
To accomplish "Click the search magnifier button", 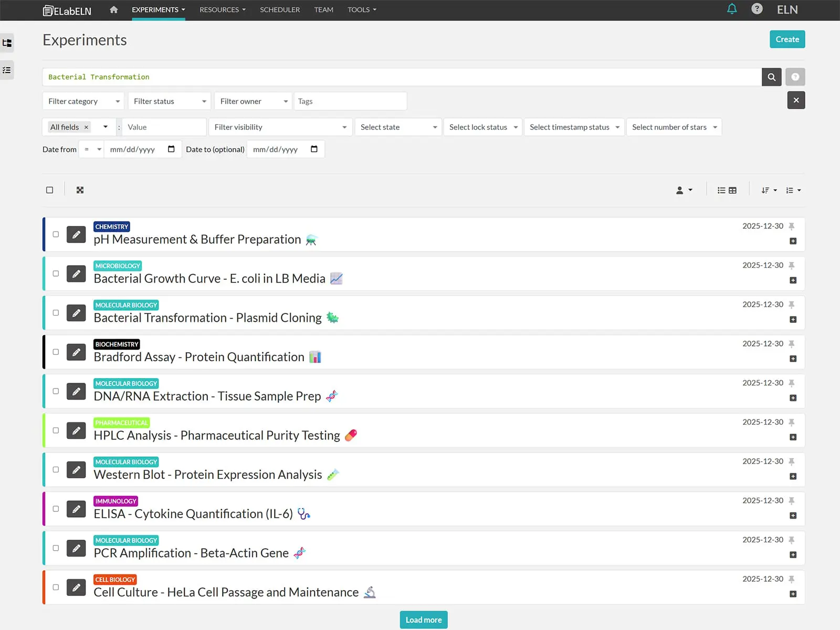I will [771, 77].
